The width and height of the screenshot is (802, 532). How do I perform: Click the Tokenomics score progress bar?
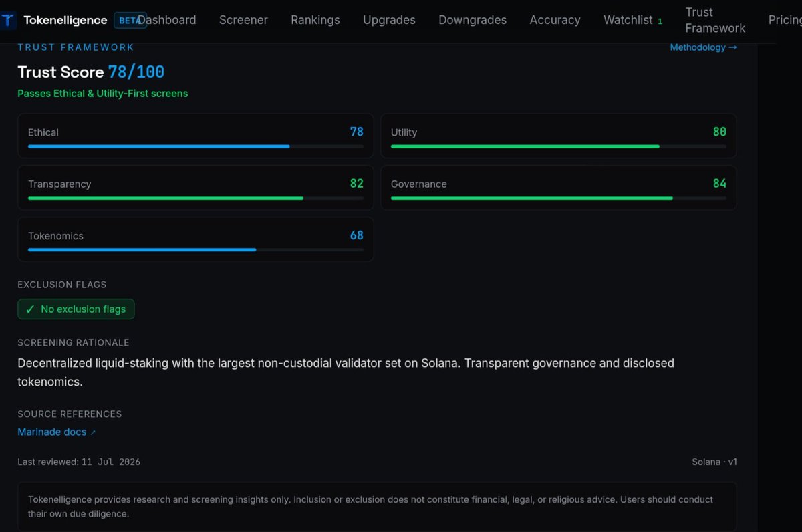click(x=196, y=249)
